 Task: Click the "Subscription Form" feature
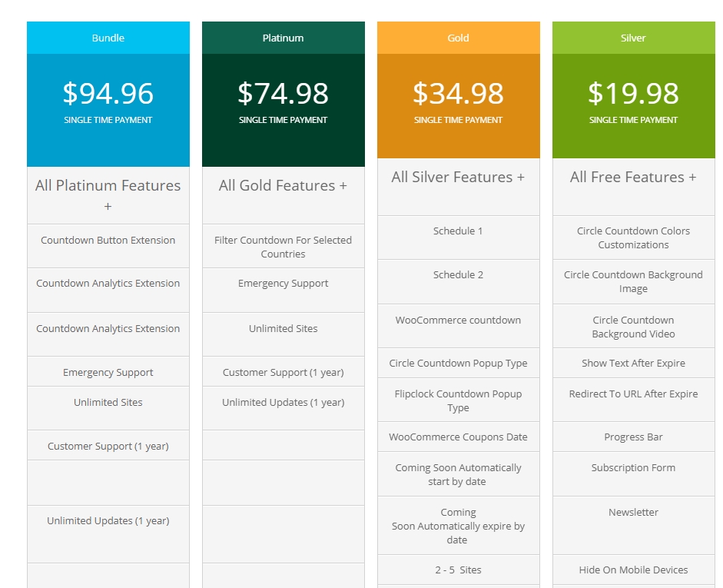pos(634,467)
